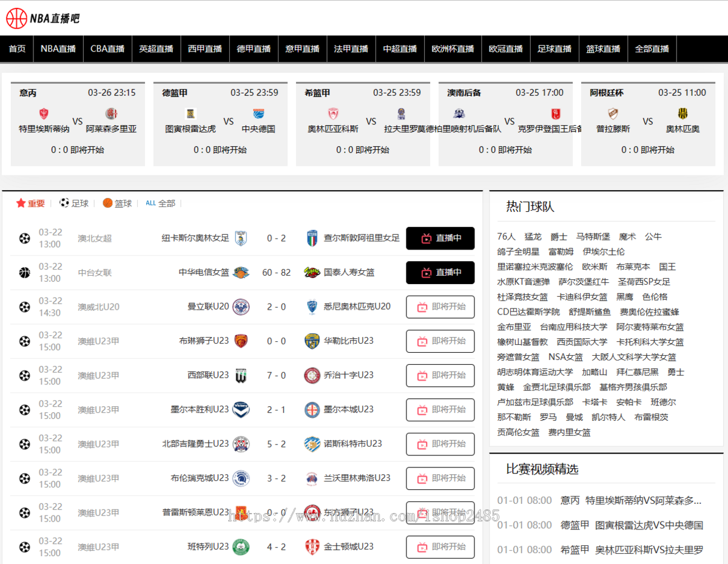Open 篮球直播 nav item

[x=603, y=49]
